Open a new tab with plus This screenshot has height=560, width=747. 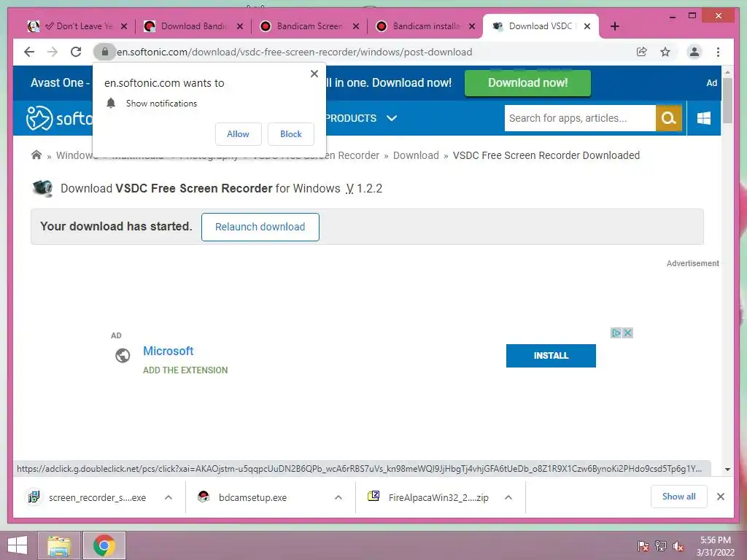click(x=614, y=26)
